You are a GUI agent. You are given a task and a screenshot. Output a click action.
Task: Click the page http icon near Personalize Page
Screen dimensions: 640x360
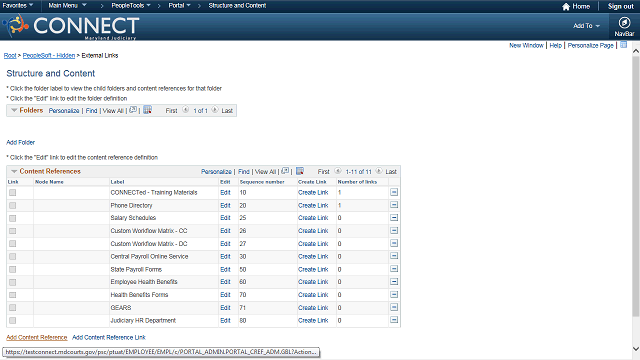623,45
